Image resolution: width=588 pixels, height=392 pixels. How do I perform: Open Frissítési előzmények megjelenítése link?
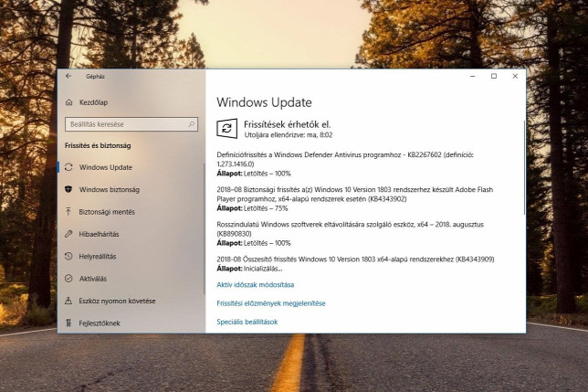coord(271,303)
